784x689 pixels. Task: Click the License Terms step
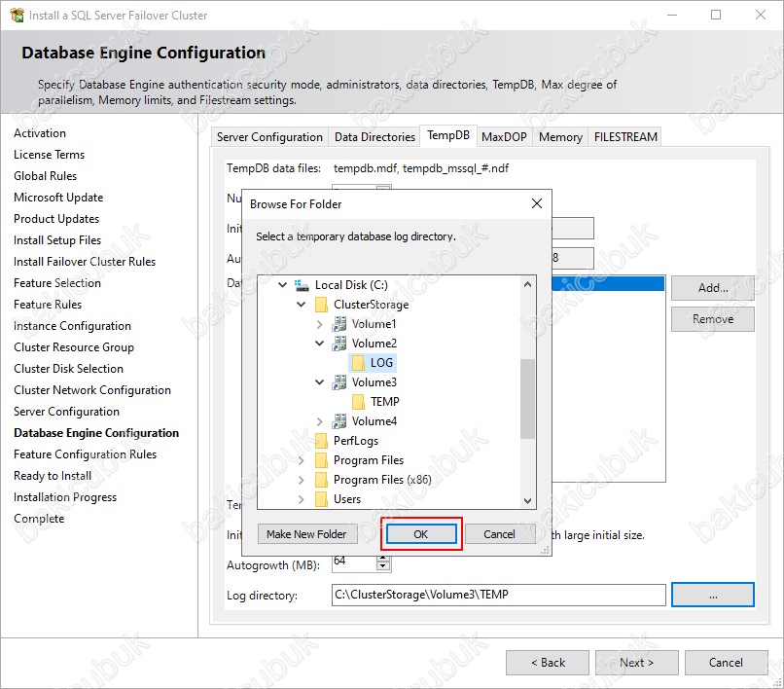tap(49, 155)
